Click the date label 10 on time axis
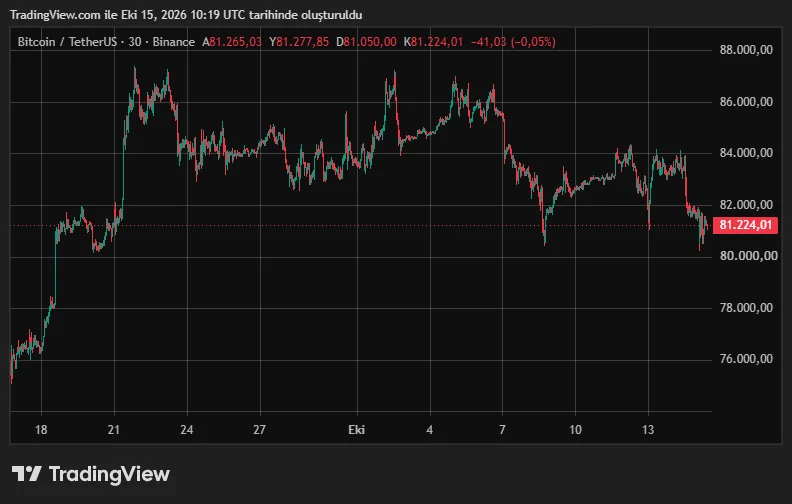This screenshot has height=504, width=792. click(575, 430)
